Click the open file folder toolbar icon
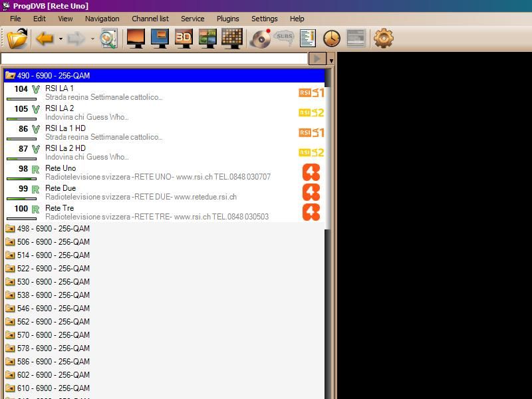 (17, 39)
